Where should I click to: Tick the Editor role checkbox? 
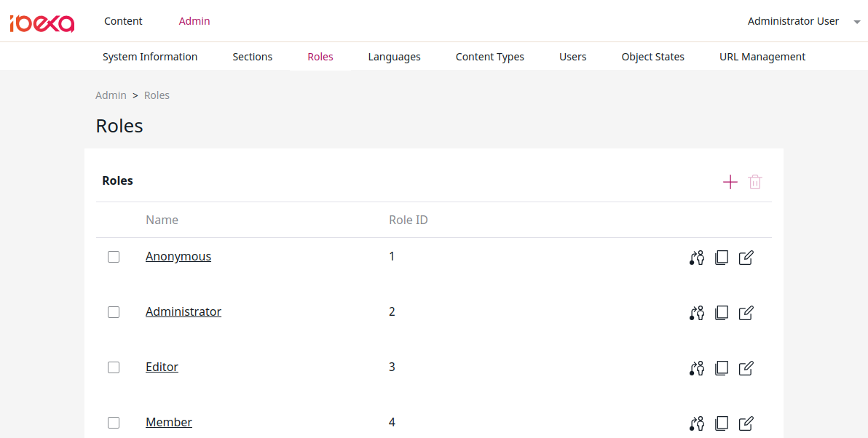pos(114,367)
